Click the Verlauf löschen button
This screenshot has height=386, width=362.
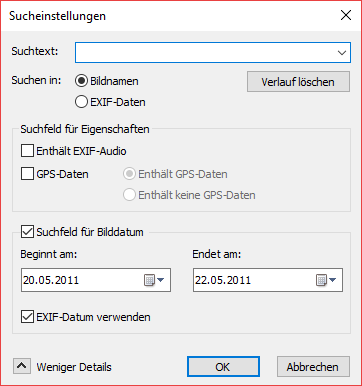click(298, 82)
